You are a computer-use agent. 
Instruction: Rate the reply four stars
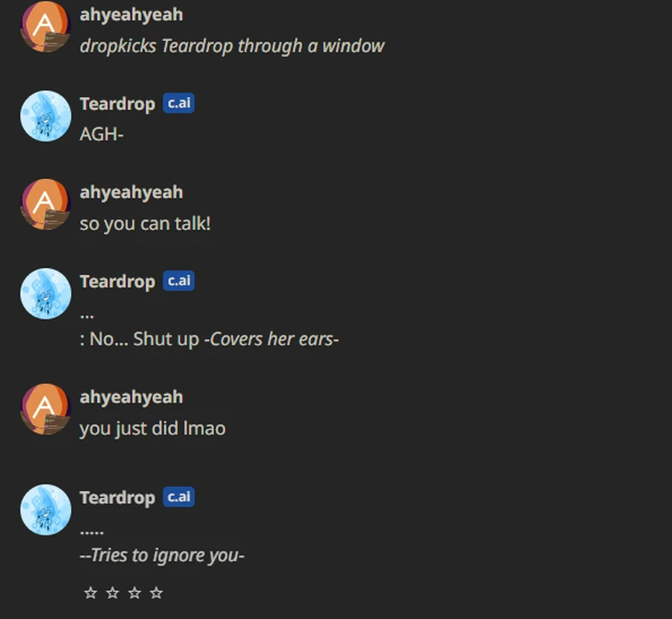click(157, 593)
